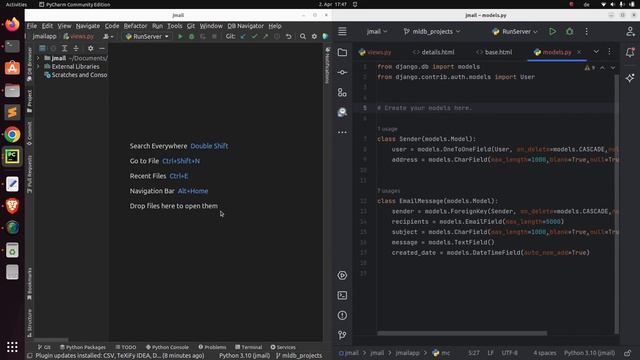Switch to details.html tab
This screenshot has width=640, height=360.
[x=433, y=52]
